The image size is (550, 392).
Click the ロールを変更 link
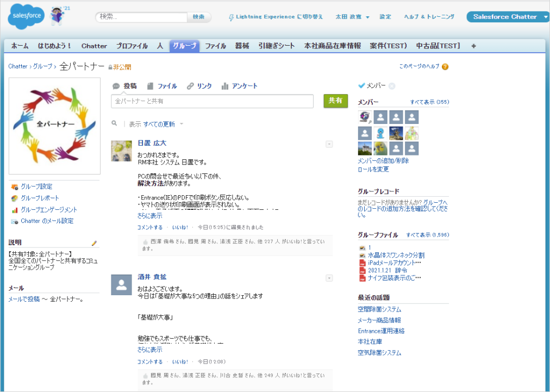point(373,169)
